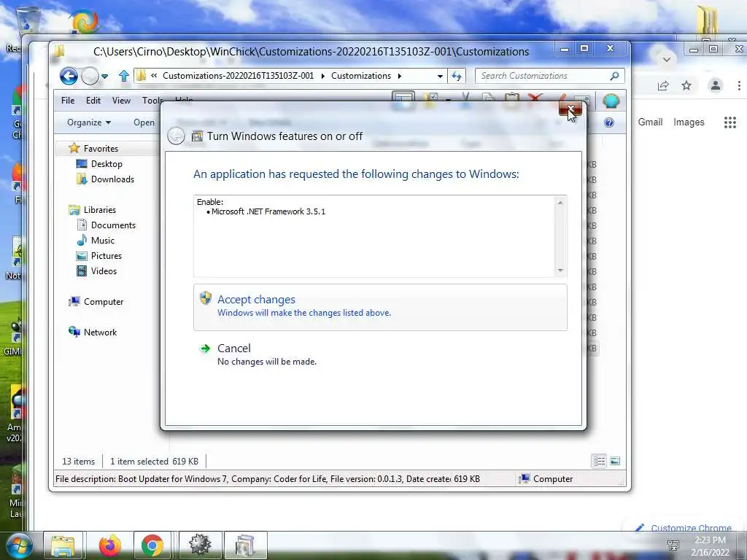
Task: Click the Accept changes option
Action: tap(379, 307)
